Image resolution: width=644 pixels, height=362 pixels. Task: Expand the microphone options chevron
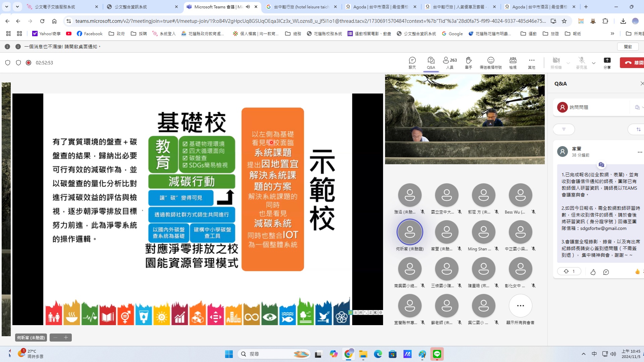tap(594, 63)
